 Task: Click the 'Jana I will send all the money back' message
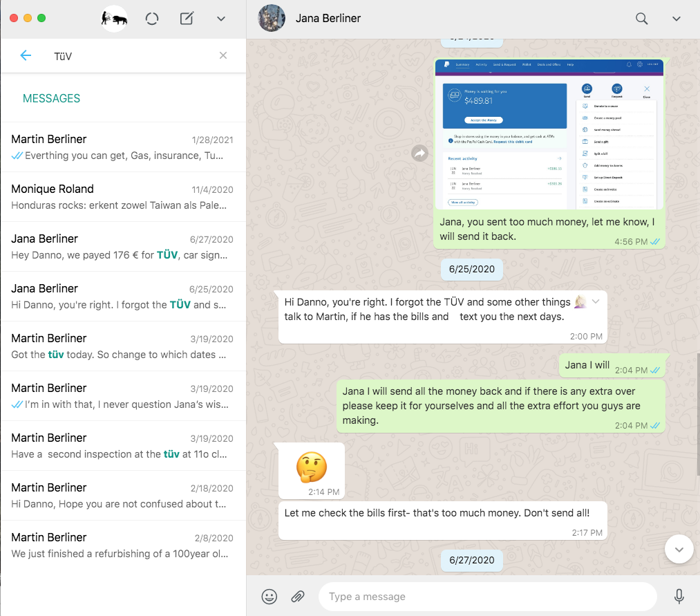coord(500,406)
